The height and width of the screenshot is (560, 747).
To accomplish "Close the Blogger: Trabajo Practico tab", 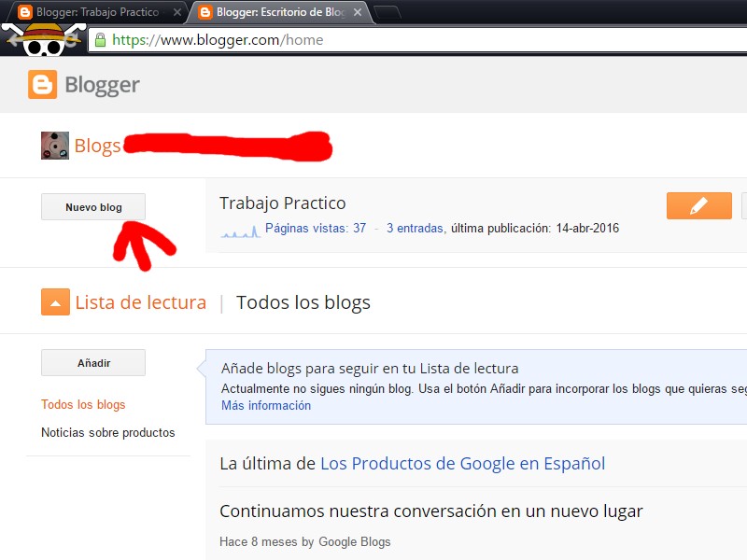I will pos(177,12).
